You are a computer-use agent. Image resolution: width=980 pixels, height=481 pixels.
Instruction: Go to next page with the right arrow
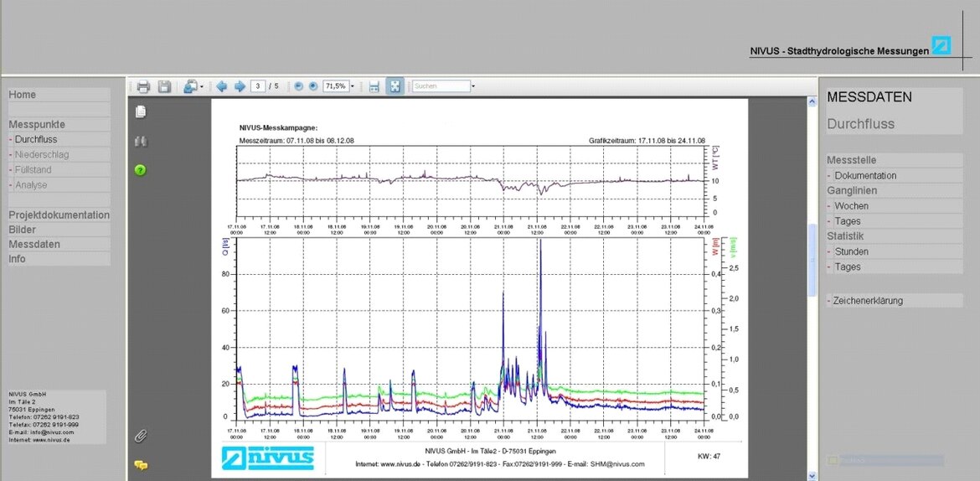tap(240, 86)
